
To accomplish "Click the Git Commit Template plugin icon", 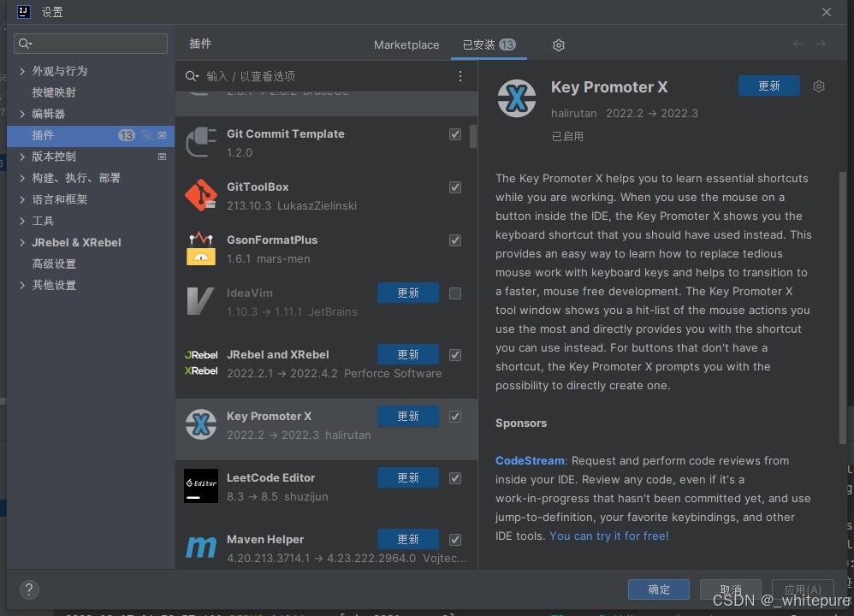I will (x=201, y=143).
